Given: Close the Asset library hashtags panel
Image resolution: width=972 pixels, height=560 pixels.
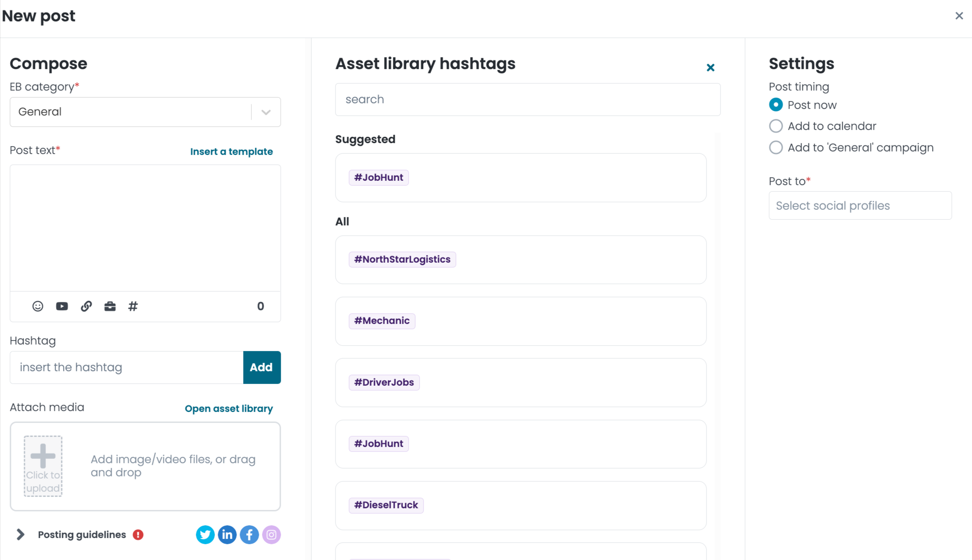Looking at the screenshot, I should click(x=710, y=67).
